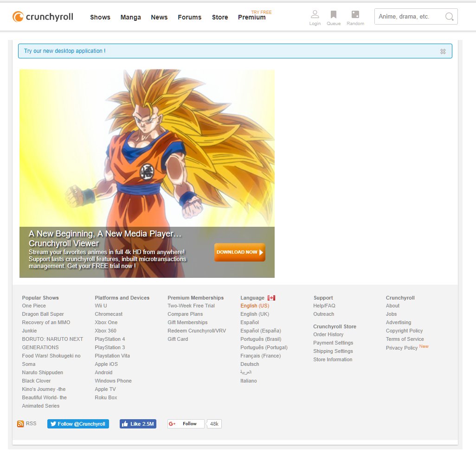This screenshot has width=476, height=460.
Task: Switch language to Deutsch
Action: pos(250,364)
